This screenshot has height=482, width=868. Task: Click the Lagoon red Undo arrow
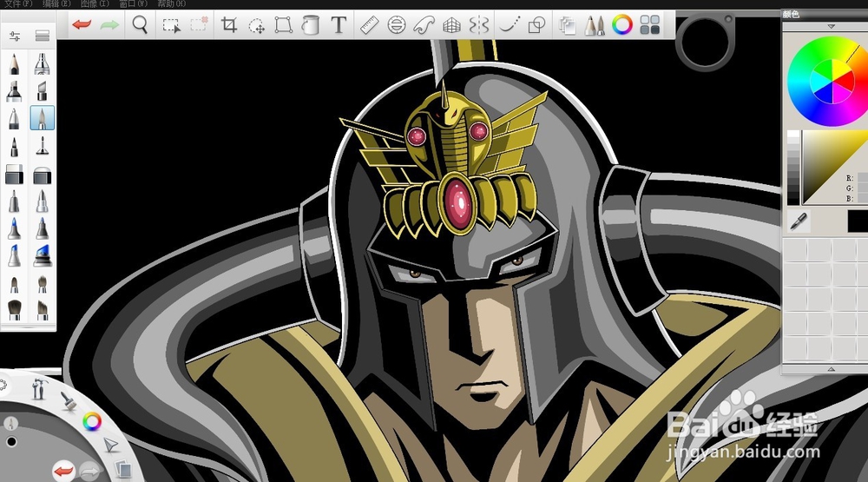63,472
